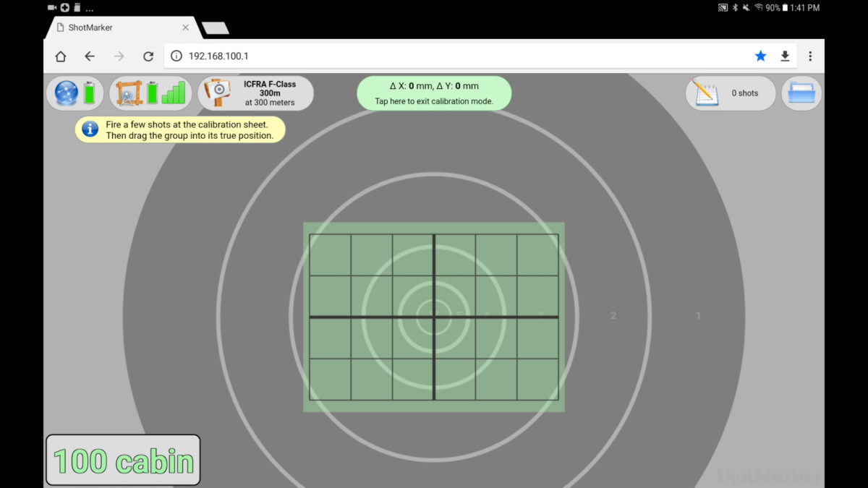Open the blue folder archive icon
Screen dimensions: 868x488
click(801, 93)
